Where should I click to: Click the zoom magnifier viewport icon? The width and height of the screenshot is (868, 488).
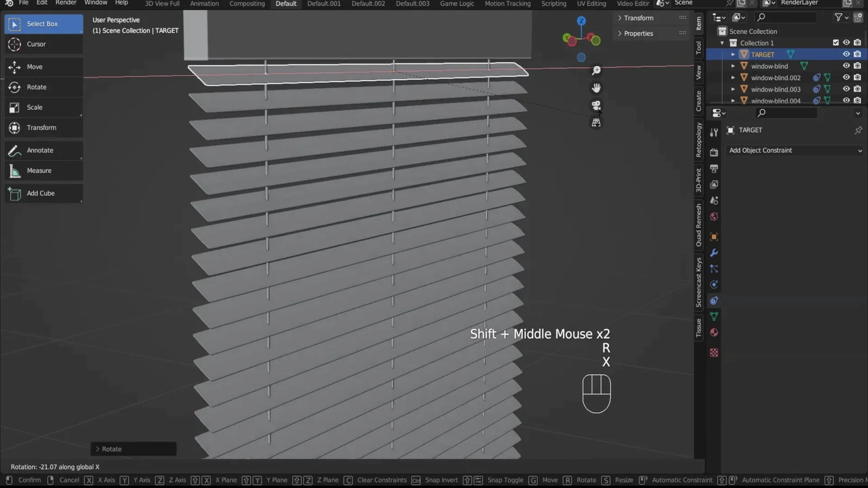point(596,71)
